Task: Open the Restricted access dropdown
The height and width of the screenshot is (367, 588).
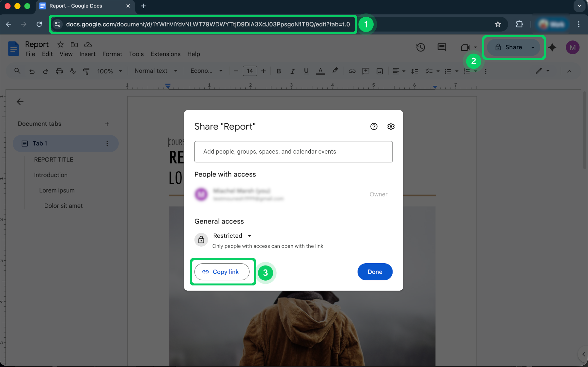Action: (232, 236)
